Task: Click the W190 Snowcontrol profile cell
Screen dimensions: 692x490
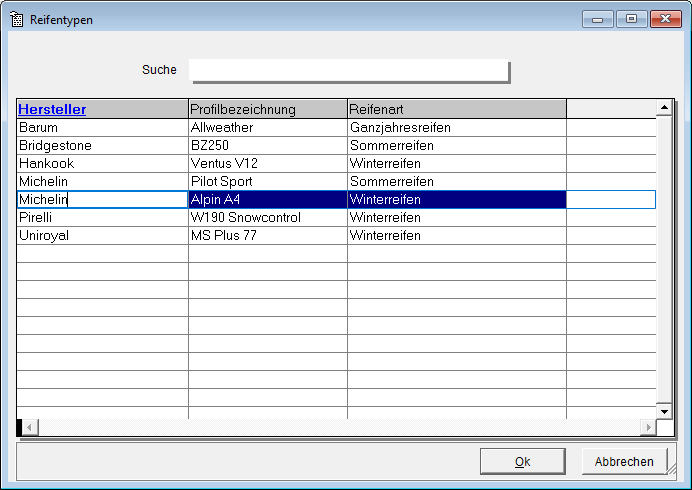Action: 268,218
